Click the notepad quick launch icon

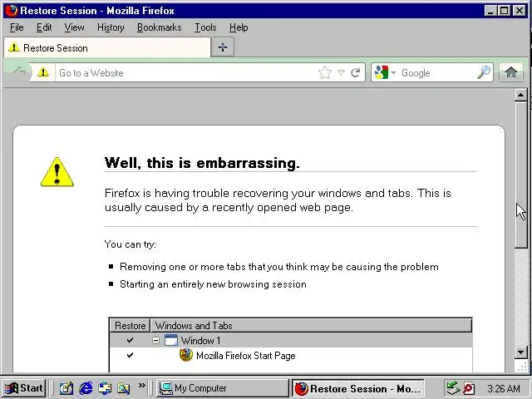[66, 388]
